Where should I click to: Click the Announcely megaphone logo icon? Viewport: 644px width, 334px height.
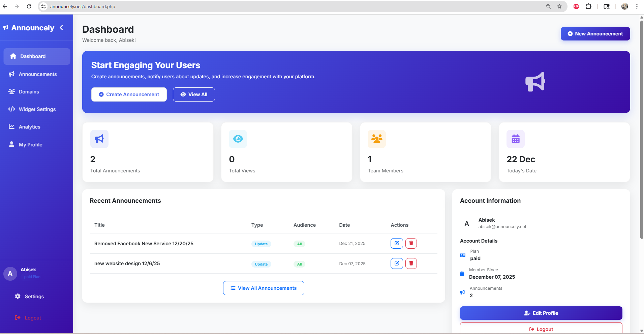[6, 28]
